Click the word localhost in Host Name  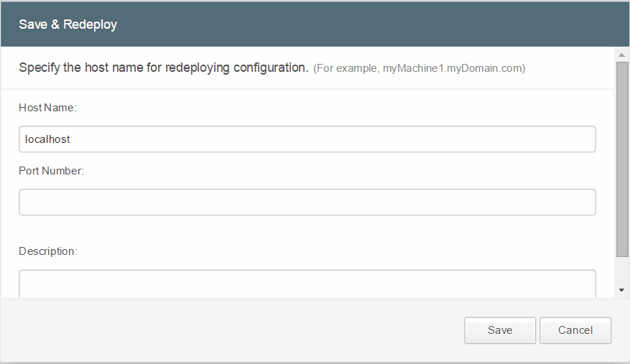47,139
